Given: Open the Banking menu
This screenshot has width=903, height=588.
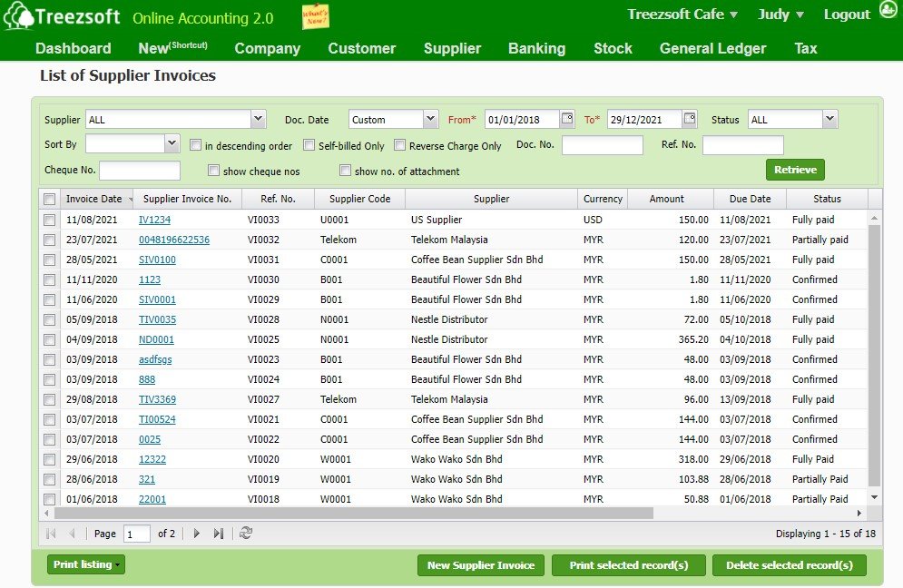Looking at the screenshot, I should point(536,48).
